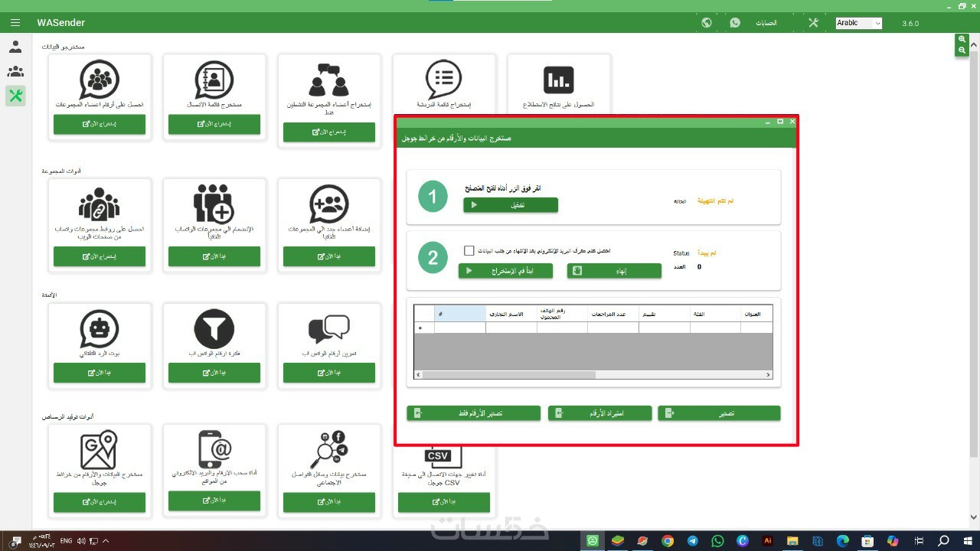
Task: Click the zoom out magnifier icon
Action: tap(962, 51)
